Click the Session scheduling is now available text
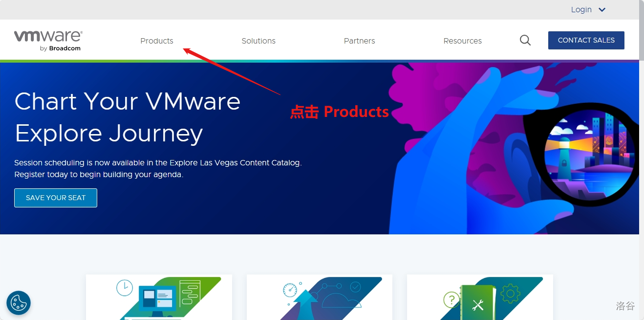 click(x=158, y=162)
